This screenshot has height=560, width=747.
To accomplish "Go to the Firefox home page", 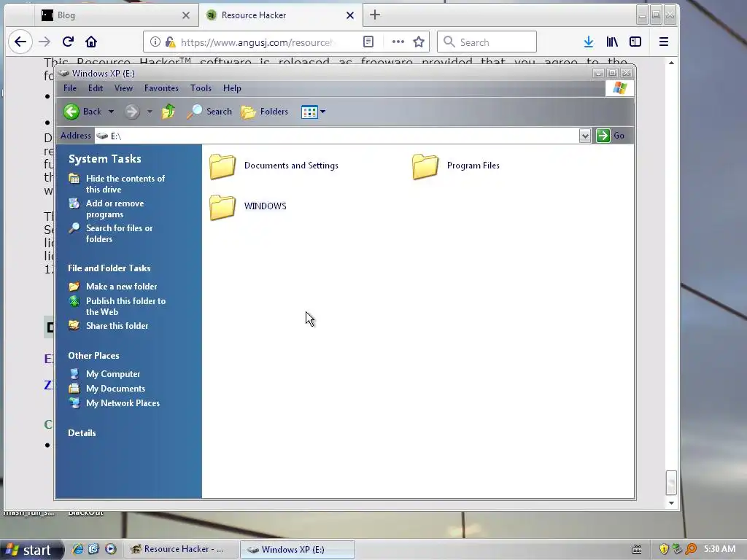I will coord(91,42).
